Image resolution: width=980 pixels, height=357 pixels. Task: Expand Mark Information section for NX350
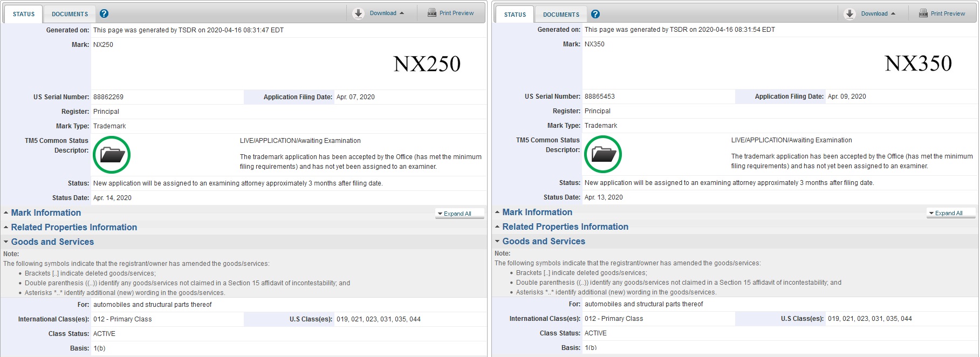click(537, 212)
